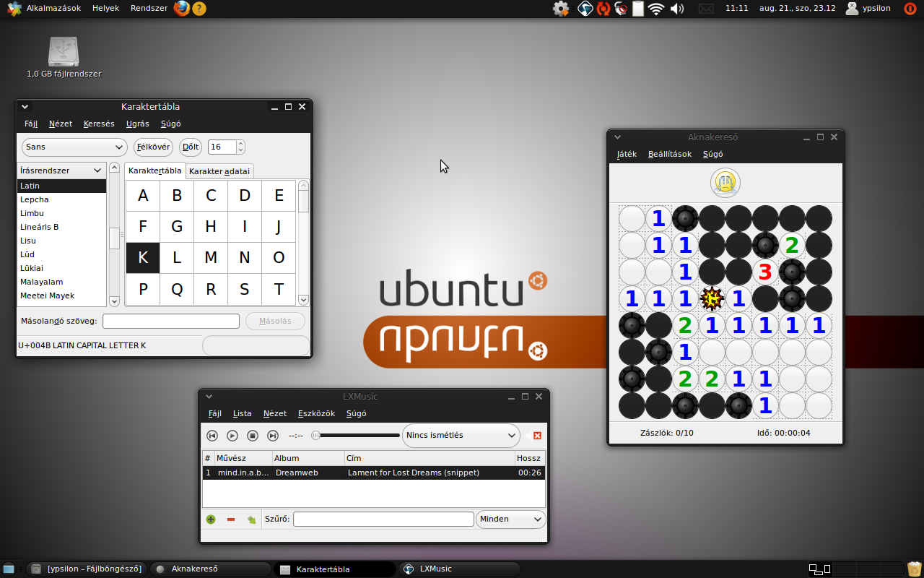Click the red update manager tray icon

coord(603,9)
